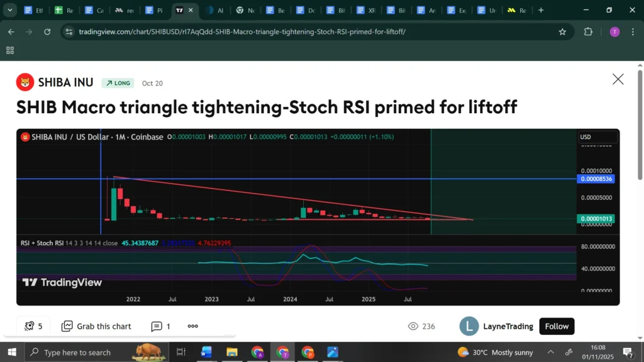Open the SHIBA INU coin logo

click(25, 82)
